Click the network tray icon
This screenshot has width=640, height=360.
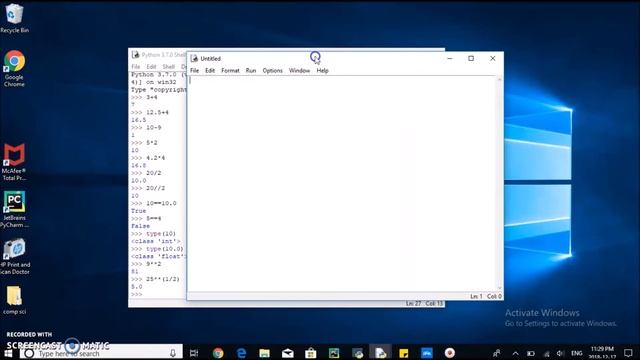546,353
